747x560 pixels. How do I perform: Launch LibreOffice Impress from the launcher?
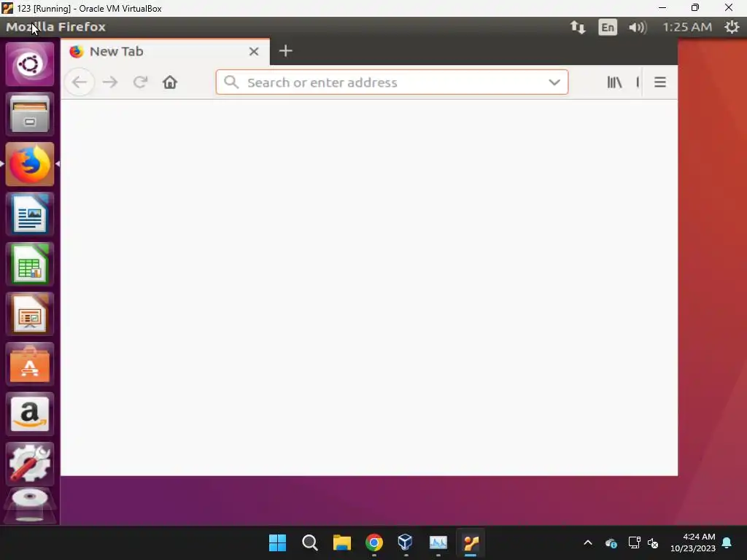point(29,314)
